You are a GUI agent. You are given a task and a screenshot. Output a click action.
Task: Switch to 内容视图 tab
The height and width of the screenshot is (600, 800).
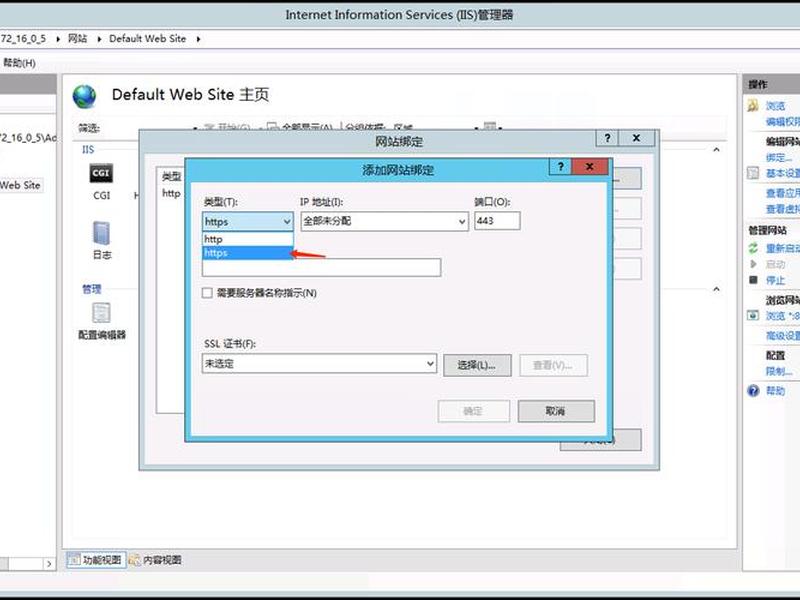[x=156, y=560]
